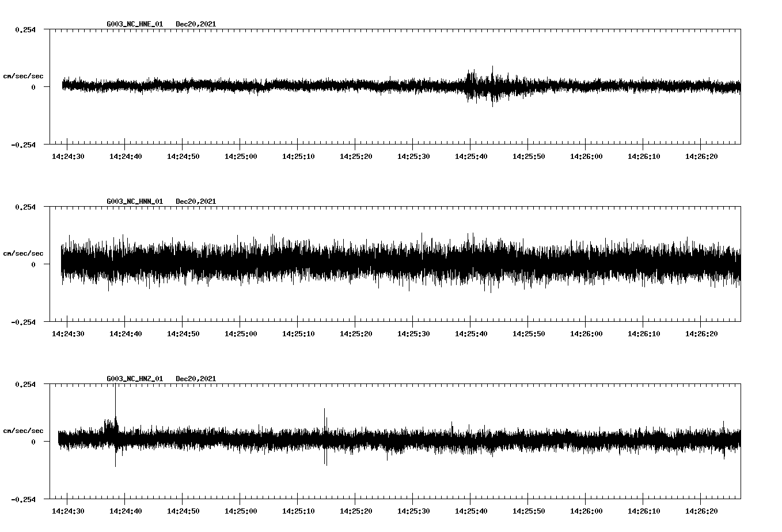Click the 14:25:50 time label under HNZ plot
Screen dimensions: 782x532
tap(529, 511)
